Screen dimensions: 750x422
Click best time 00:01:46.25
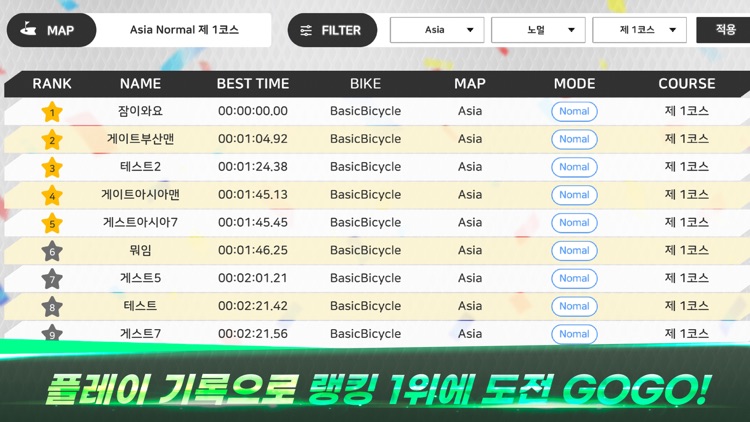tap(253, 250)
